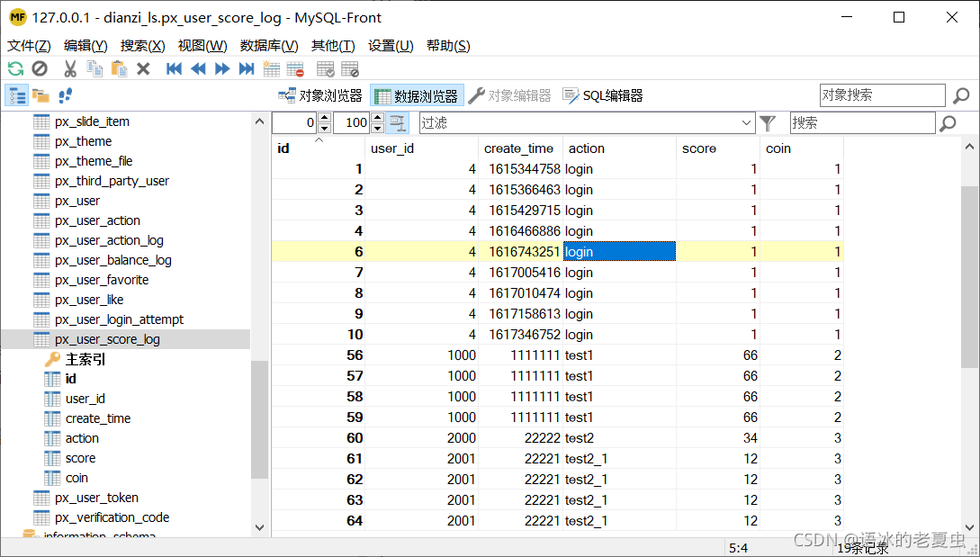
Task: Click user_id column header
Action: (x=421, y=148)
